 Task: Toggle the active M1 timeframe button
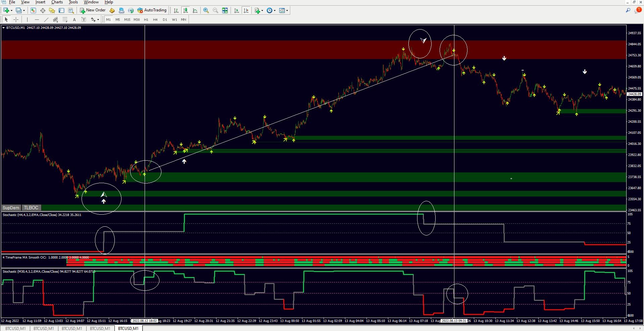coord(108,19)
